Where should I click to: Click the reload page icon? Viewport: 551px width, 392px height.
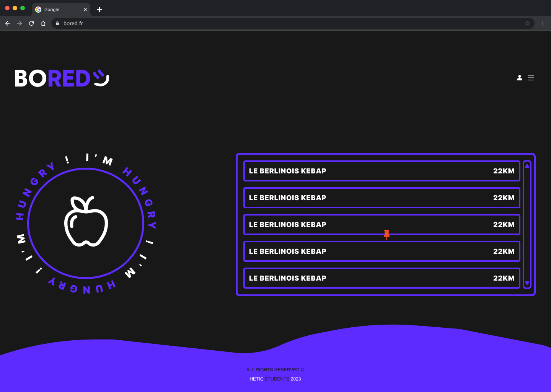click(x=31, y=23)
